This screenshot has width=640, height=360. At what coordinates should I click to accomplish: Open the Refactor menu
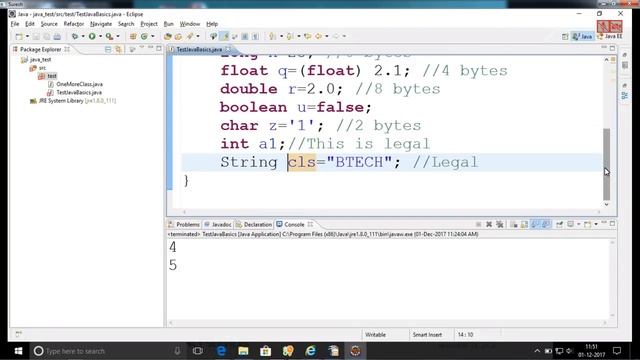click(x=73, y=24)
